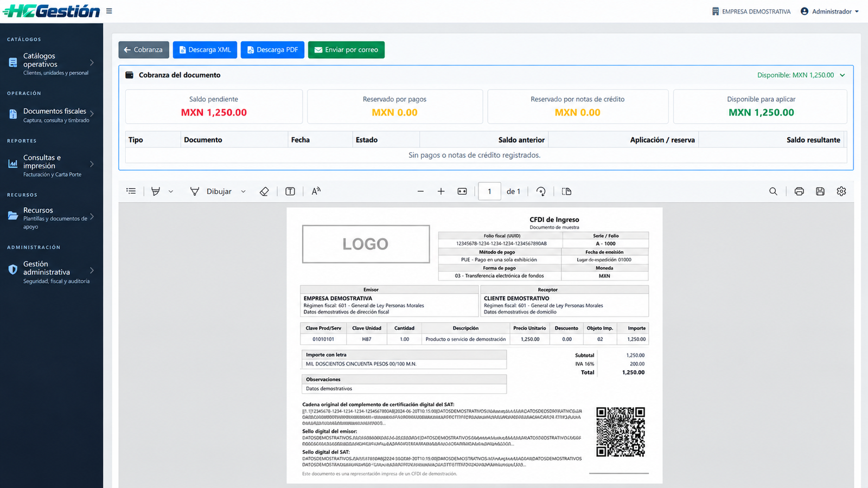Click the EMPRESA DEMOSTRATIVA company label

point(751,11)
